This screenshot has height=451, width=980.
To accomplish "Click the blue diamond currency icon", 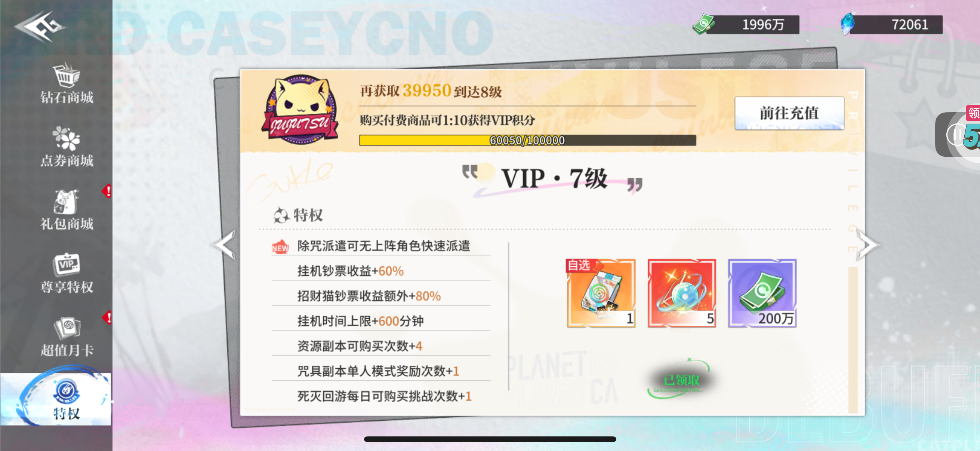I will [x=847, y=24].
